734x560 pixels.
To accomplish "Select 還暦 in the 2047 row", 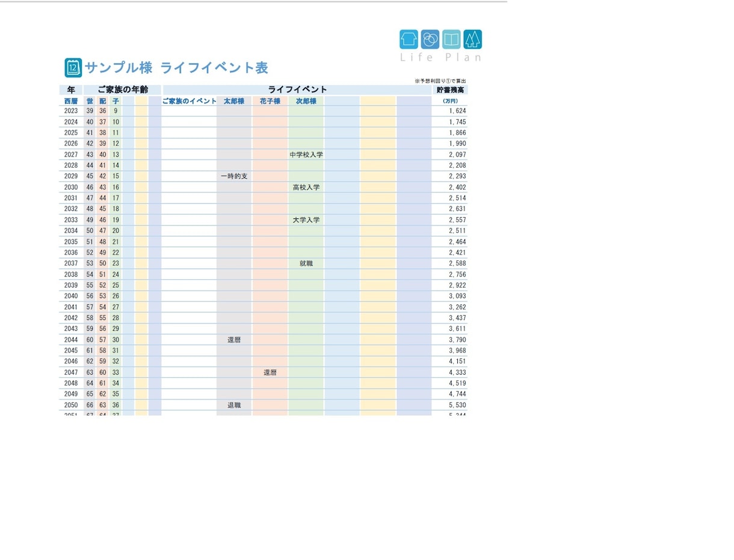I will tap(270, 372).
